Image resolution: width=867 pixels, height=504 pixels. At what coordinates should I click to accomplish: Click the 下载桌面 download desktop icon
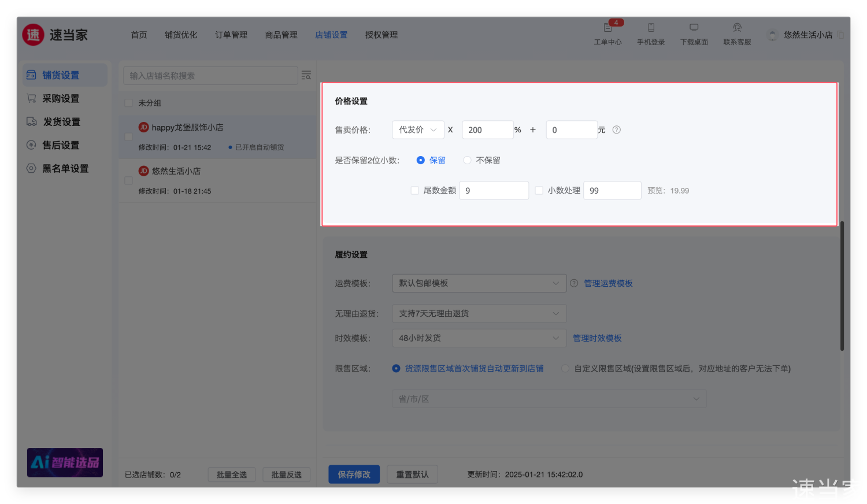point(694,28)
